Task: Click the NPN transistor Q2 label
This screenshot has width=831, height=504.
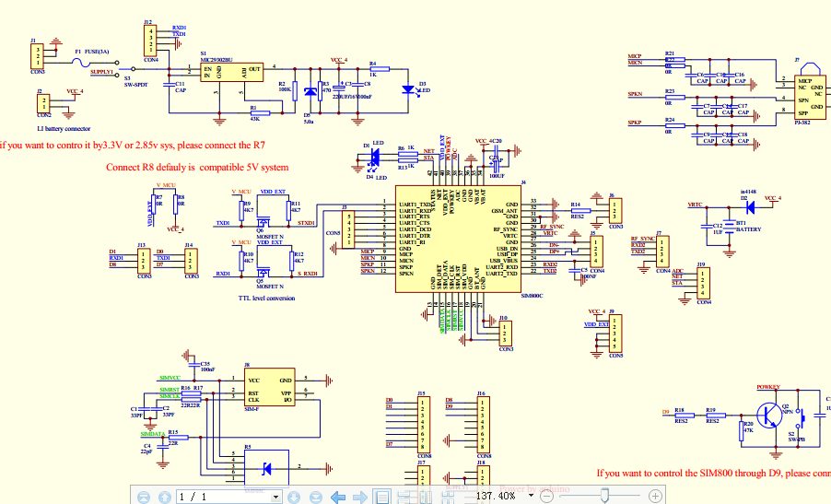Action: [788, 412]
